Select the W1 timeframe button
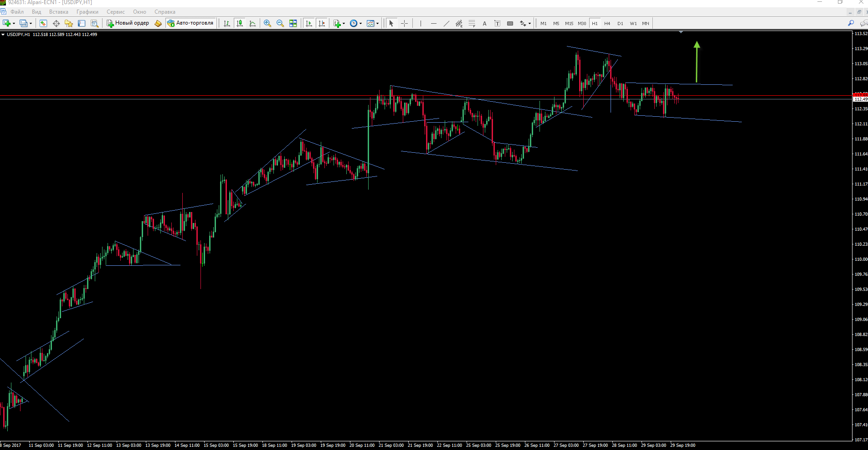Screen dimensions: 868x450 [633, 23]
